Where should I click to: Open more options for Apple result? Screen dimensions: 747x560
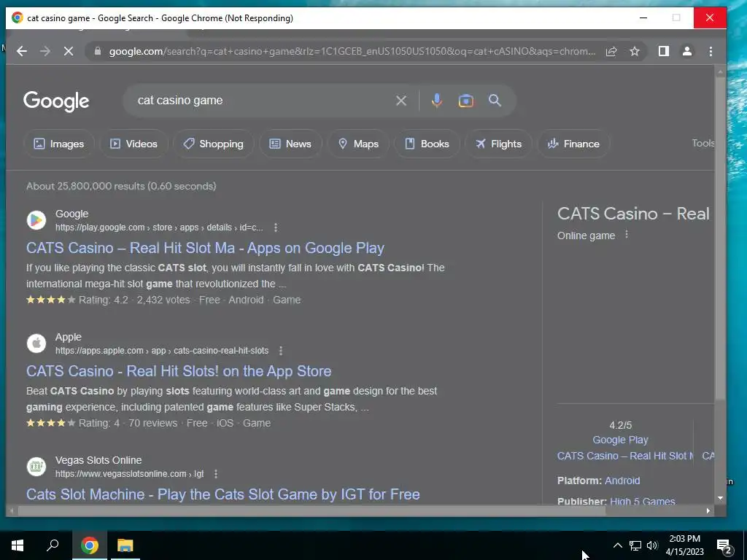point(281,351)
